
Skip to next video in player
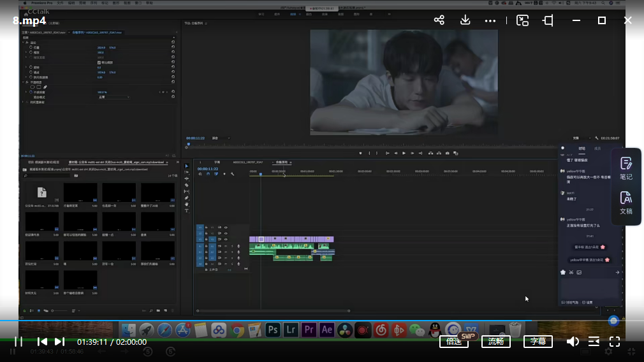(x=59, y=342)
